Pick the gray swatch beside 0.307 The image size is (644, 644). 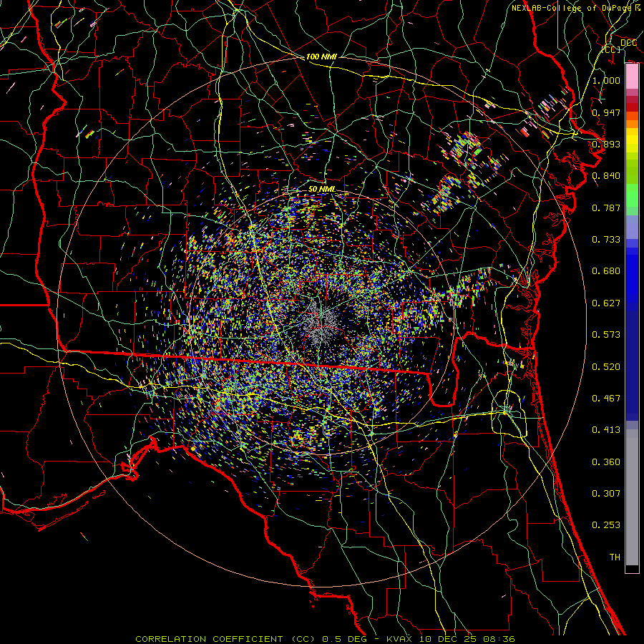click(x=632, y=497)
